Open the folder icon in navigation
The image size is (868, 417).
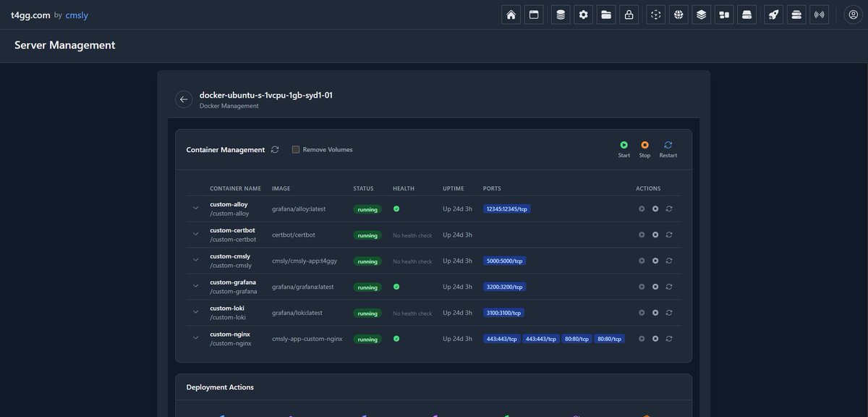pos(606,14)
